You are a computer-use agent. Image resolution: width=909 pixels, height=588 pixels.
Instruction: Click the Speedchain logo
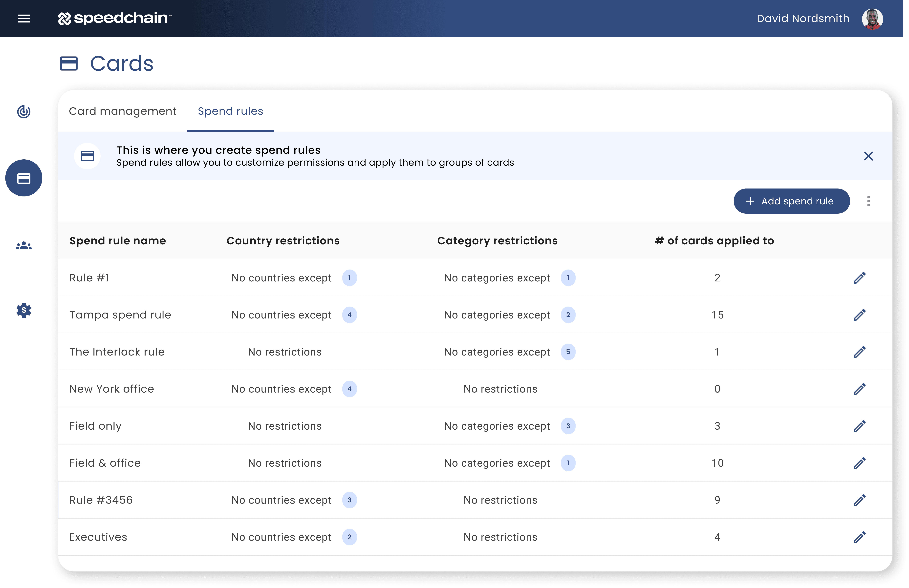click(115, 18)
